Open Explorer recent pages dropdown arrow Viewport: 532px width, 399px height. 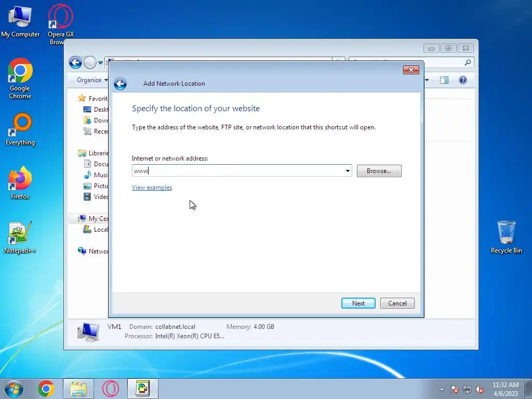[100, 63]
